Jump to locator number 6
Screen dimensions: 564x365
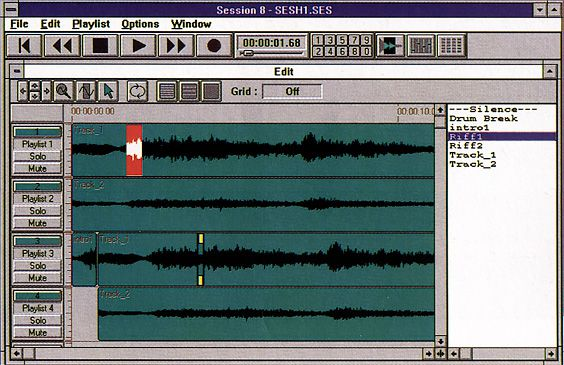click(342, 51)
